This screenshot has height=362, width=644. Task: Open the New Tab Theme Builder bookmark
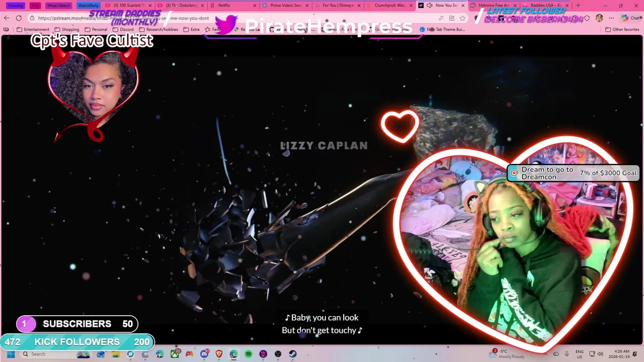442,30
